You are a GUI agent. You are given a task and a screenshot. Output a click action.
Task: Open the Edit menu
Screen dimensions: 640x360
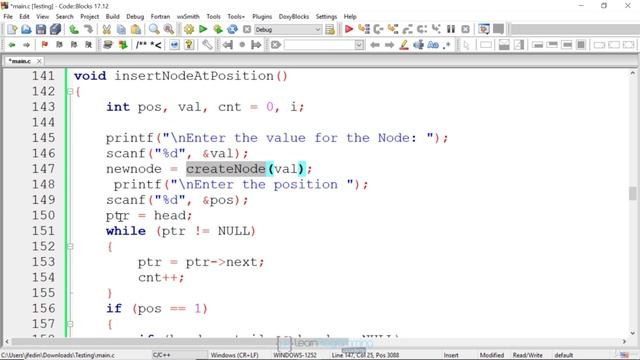click(x=24, y=17)
